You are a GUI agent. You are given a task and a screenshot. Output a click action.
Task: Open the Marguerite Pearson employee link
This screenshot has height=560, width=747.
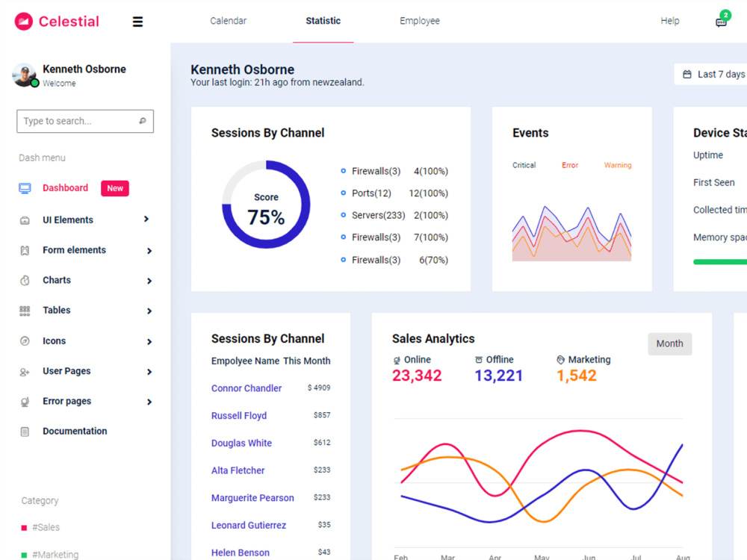[252, 498]
